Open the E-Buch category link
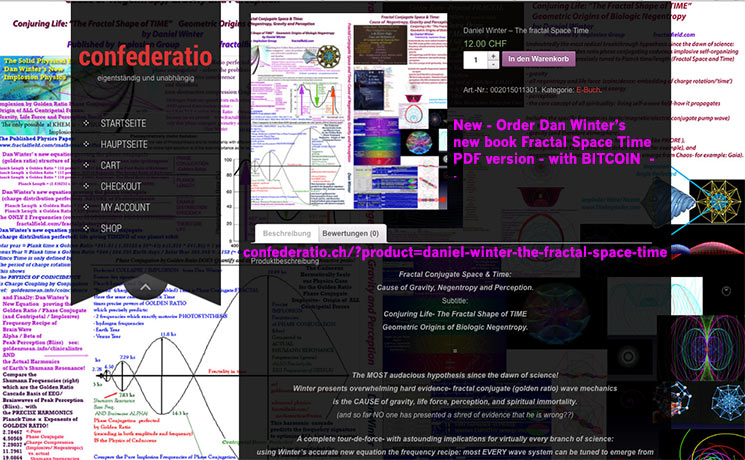This screenshot has height=460, width=745. [588, 90]
